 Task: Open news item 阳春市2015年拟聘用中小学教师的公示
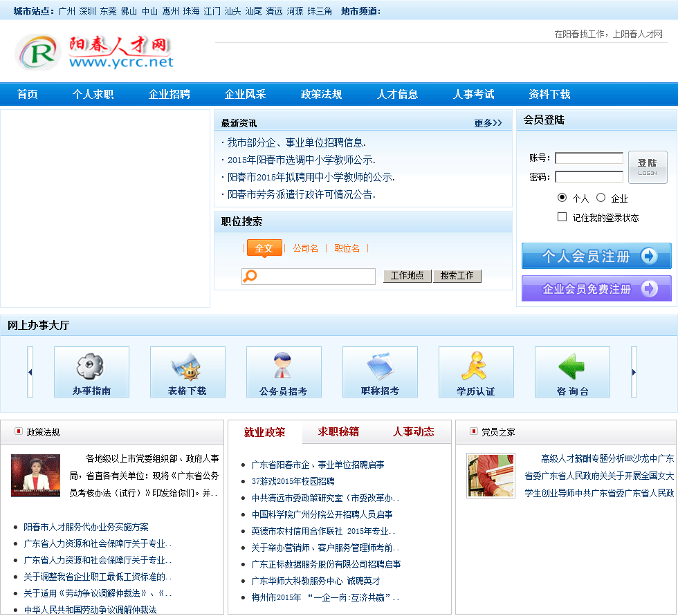click(x=311, y=177)
